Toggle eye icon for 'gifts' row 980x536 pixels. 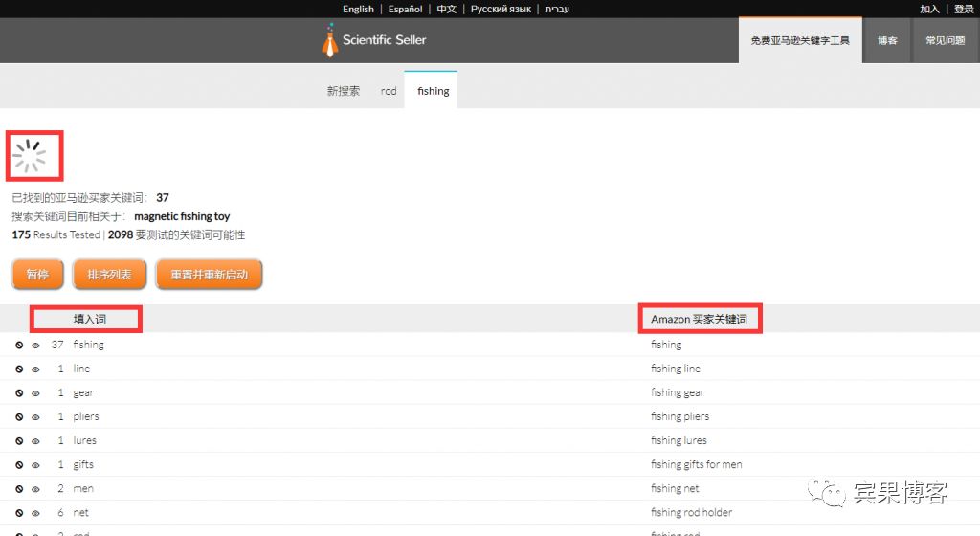(x=35, y=465)
